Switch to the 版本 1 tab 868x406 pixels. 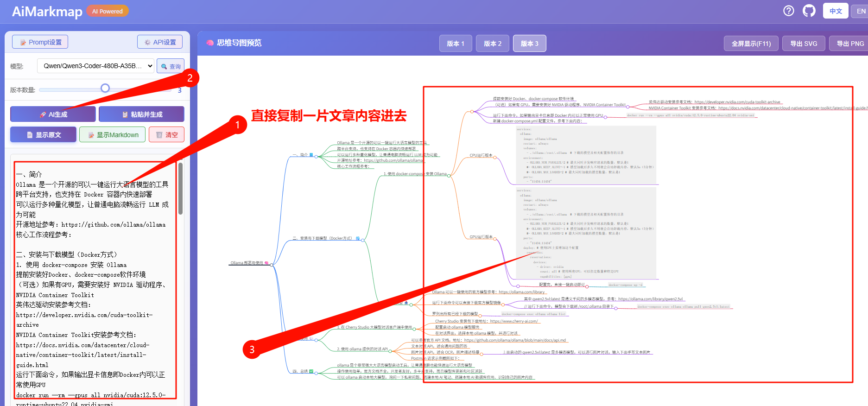tap(455, 44)
